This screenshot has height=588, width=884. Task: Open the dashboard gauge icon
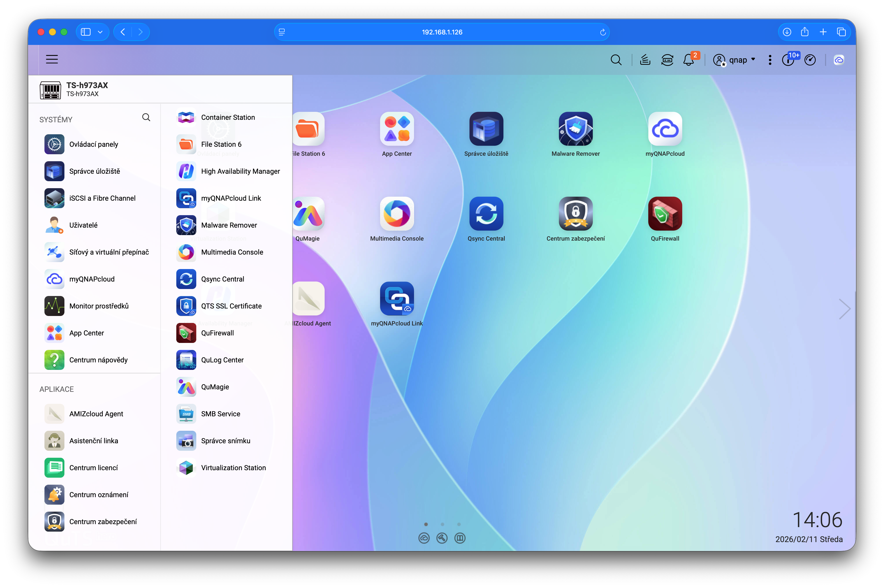[x=810, y=60]
